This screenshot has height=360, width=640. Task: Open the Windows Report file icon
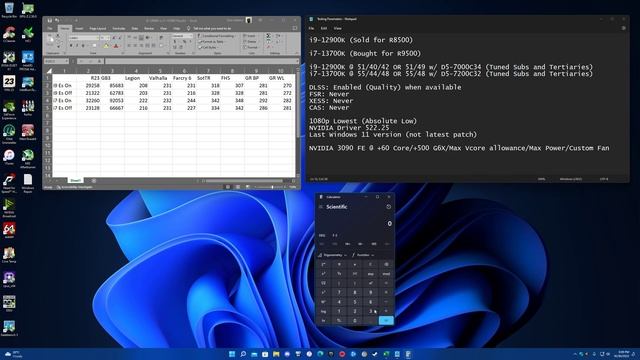(28, 183)
